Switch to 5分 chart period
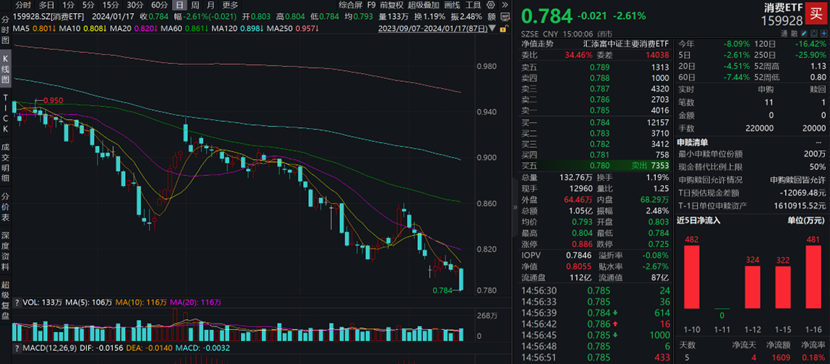Viewport: 830px width, 364px height. click(88, 5)
